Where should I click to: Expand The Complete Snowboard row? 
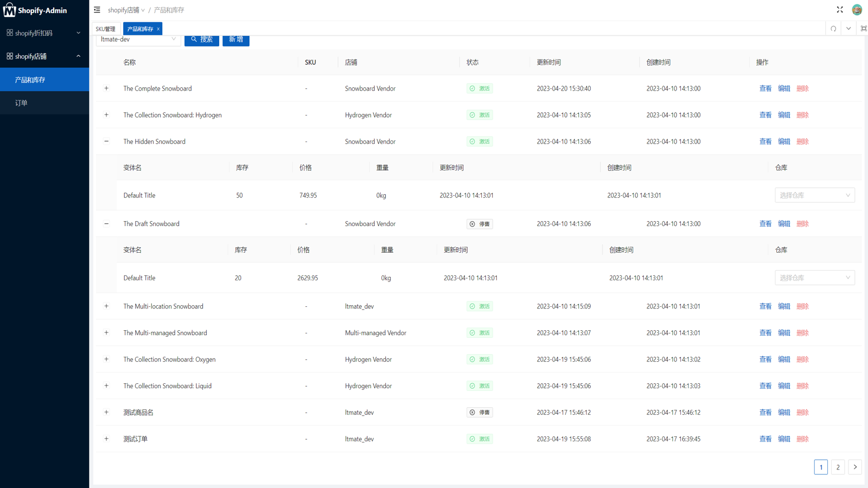106,88
